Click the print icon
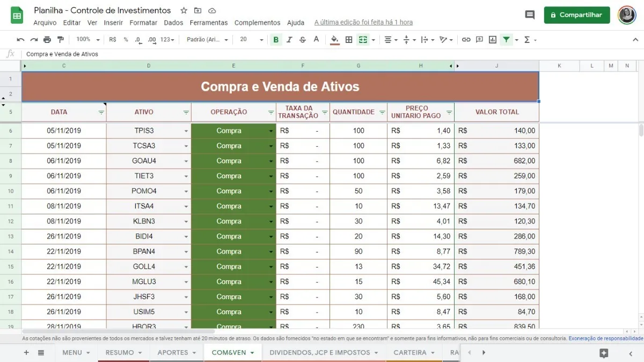Screen dimensions: 644x362 [47, 40]
